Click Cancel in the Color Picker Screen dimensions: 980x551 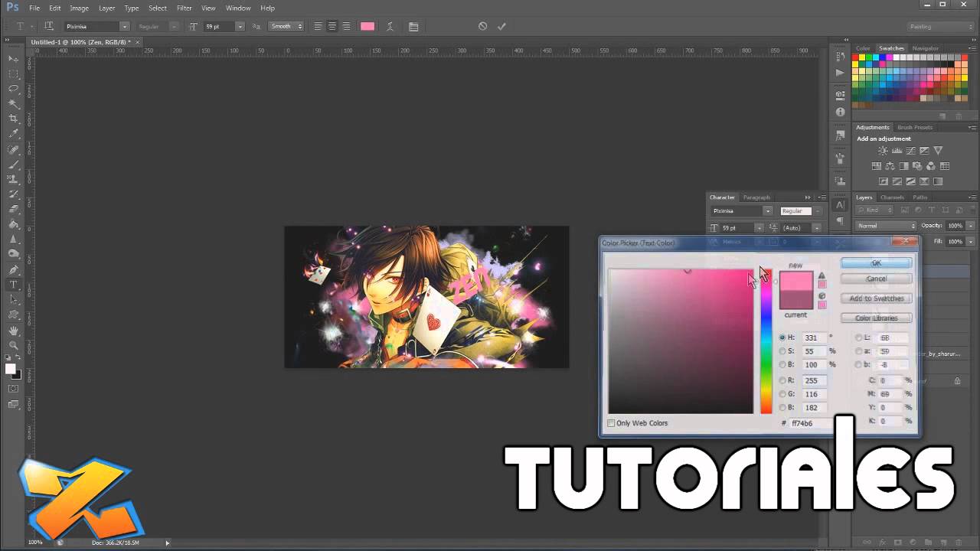(x=877, y=279)
